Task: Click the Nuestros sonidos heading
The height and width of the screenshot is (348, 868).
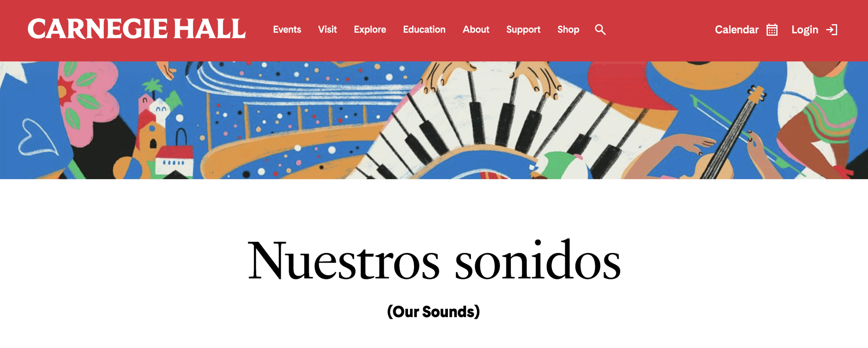Action: [x=434, y=260]
